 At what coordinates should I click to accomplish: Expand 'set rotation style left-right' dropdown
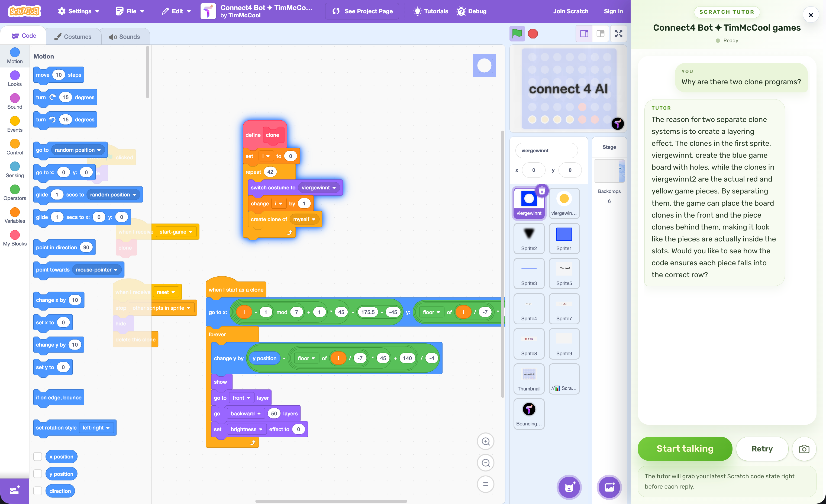(x=96, y=428)
